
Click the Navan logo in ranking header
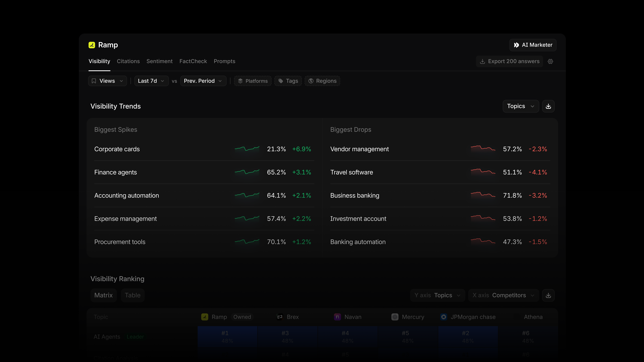[x=337, y=317]
